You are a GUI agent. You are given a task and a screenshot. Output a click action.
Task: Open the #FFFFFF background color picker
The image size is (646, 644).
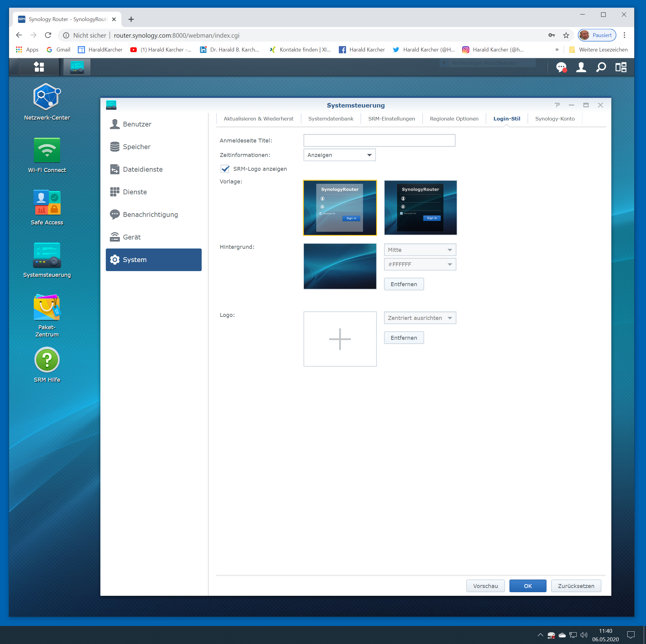coord(420,264)
